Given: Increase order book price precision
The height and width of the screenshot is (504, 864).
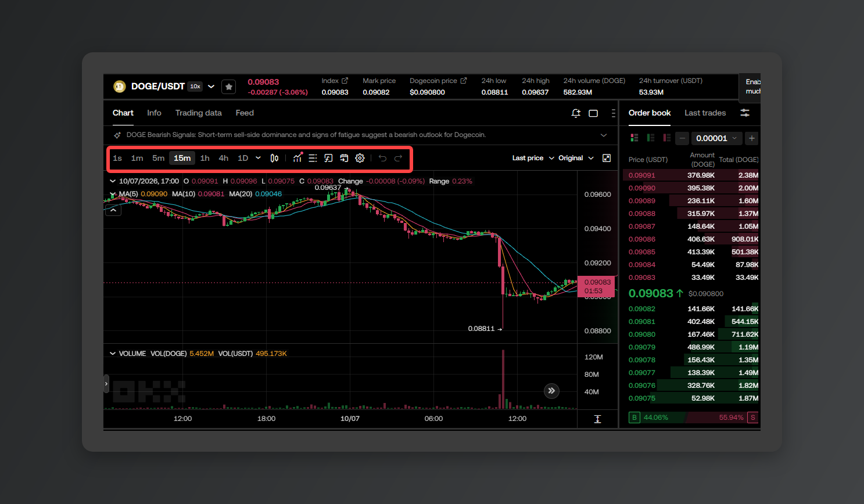Looking at the screenshot, I should click(x=752, y=138).
